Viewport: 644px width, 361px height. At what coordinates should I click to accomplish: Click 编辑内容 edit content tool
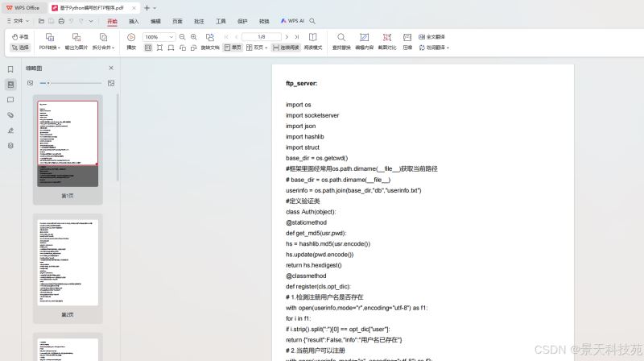[365, 42]
